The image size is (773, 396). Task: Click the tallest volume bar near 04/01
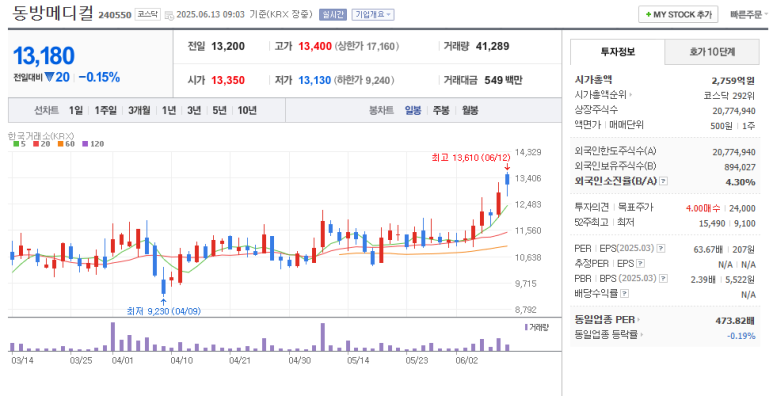click(113, 336)
